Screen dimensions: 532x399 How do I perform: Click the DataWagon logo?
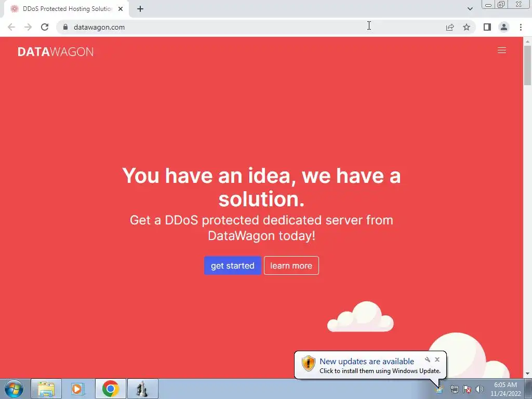point(56,51)
